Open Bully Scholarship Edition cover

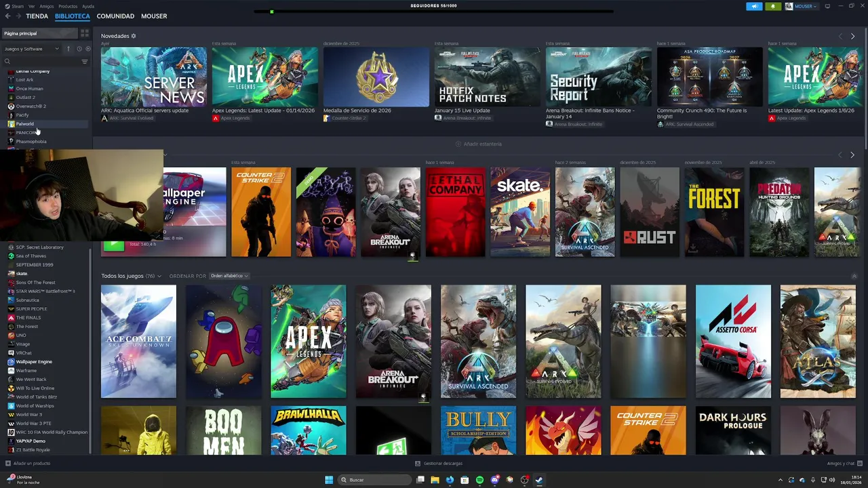(478, 430)
